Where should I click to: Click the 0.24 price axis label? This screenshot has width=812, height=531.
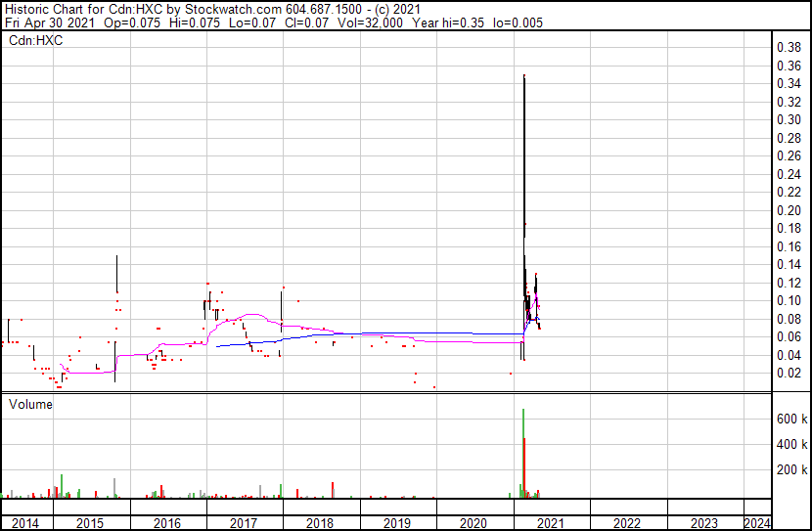pos(789,174)
